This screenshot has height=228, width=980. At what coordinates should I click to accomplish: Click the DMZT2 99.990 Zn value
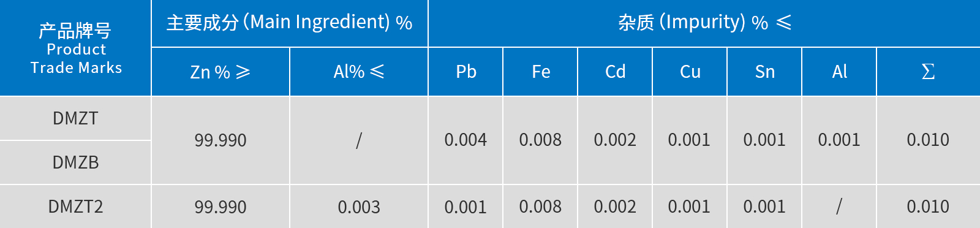click(x=221, y=207)
